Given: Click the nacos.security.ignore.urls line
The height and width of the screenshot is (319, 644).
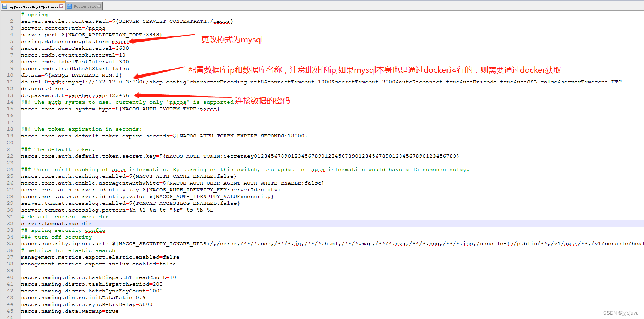Looking at the screenshot, I should (332, 244).
